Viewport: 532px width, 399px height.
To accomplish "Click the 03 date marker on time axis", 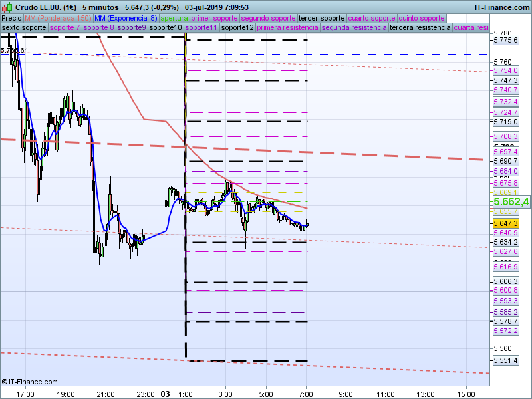I will point(166,394).
